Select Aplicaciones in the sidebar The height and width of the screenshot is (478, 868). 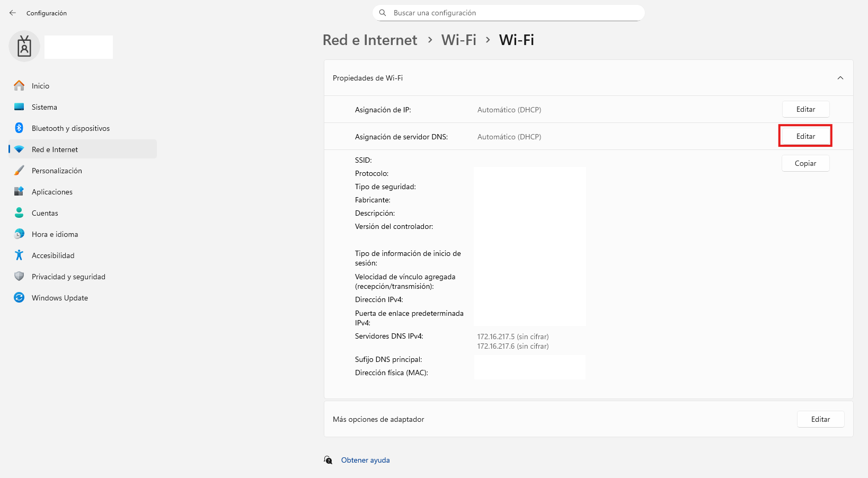52,192
